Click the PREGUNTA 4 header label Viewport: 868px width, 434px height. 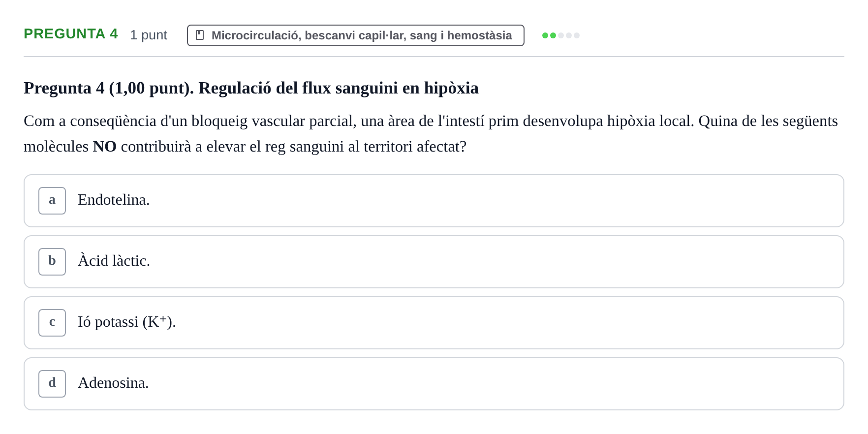[x=71, y=34]
